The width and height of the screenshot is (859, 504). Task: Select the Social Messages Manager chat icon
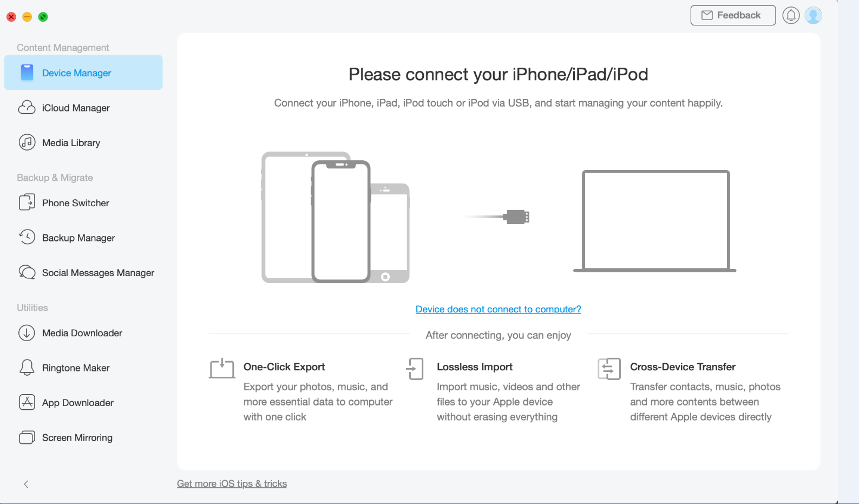click(27, 272)
